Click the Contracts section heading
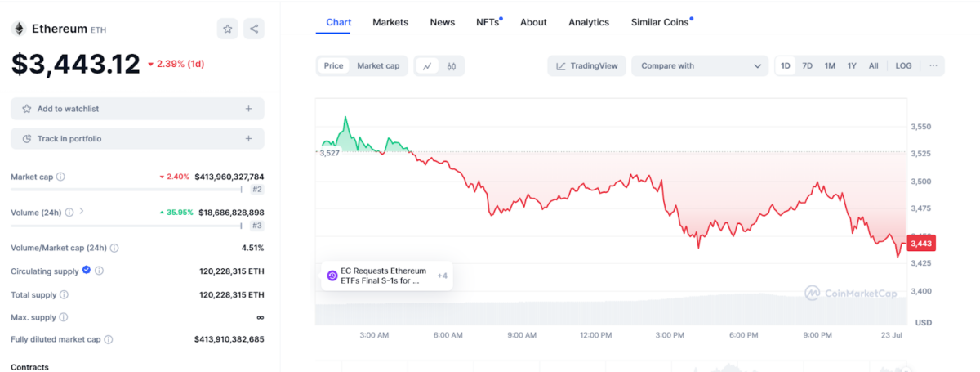The height and width of the screenshot is (372, 980). click(29, 367)
